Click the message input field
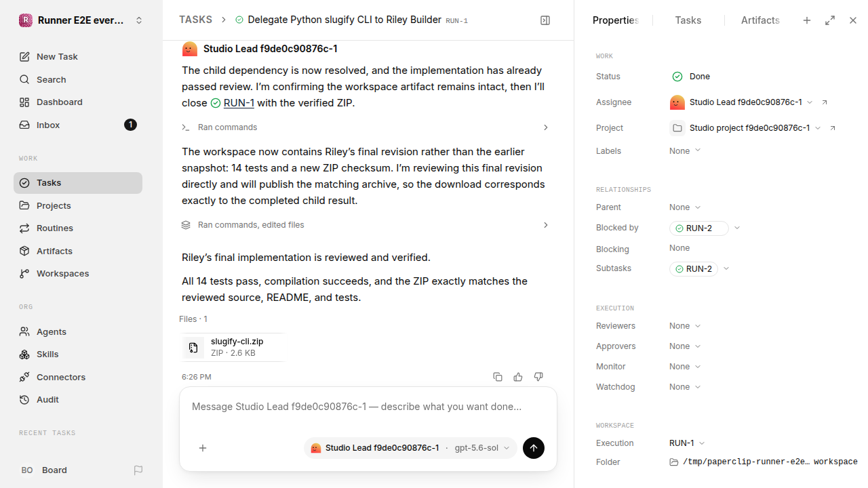Image resolution: width=868 pixels, height=488 pixels. pyautogui.click(x=368, y=407)
